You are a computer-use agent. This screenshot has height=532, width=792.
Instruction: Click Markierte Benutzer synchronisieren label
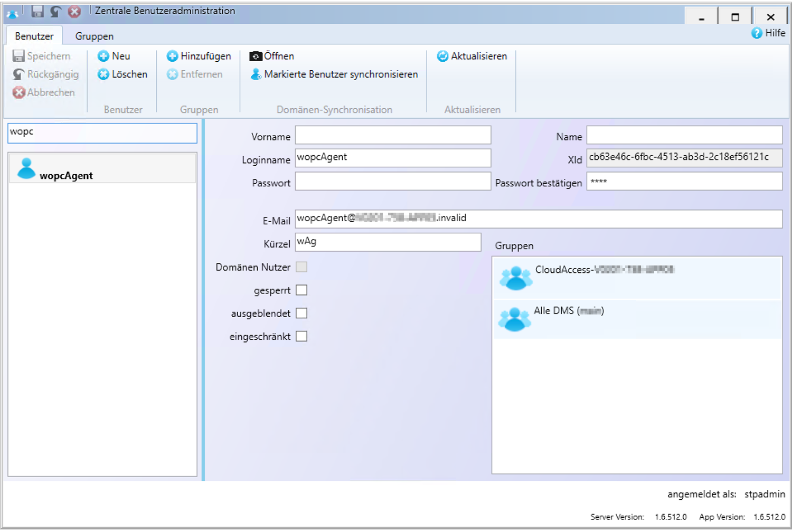tap(341, 74)
